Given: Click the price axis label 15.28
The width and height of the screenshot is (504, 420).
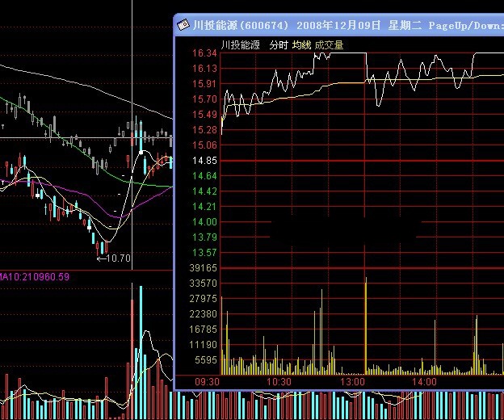Looking at the screenshot, I should tap(204, 130).
